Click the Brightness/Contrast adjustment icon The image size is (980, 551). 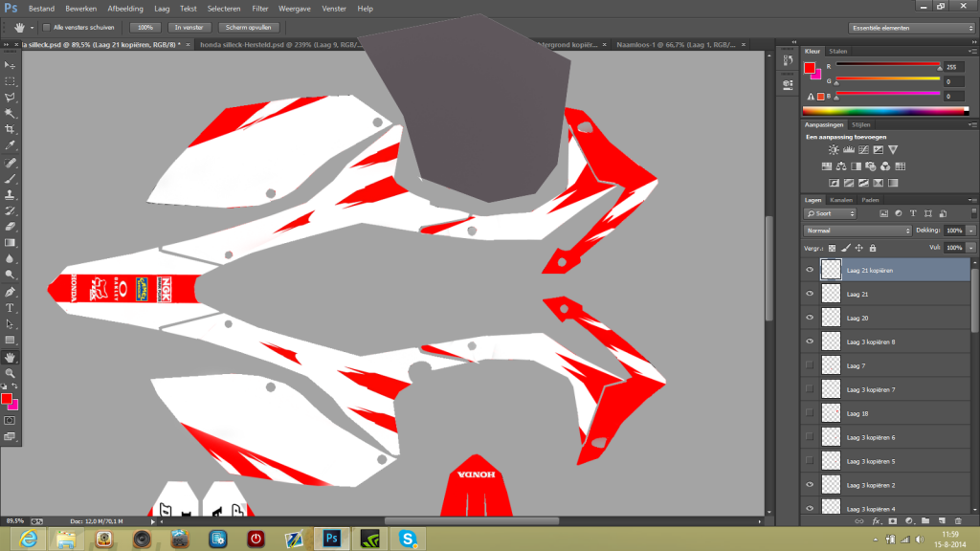coord(835,150)
